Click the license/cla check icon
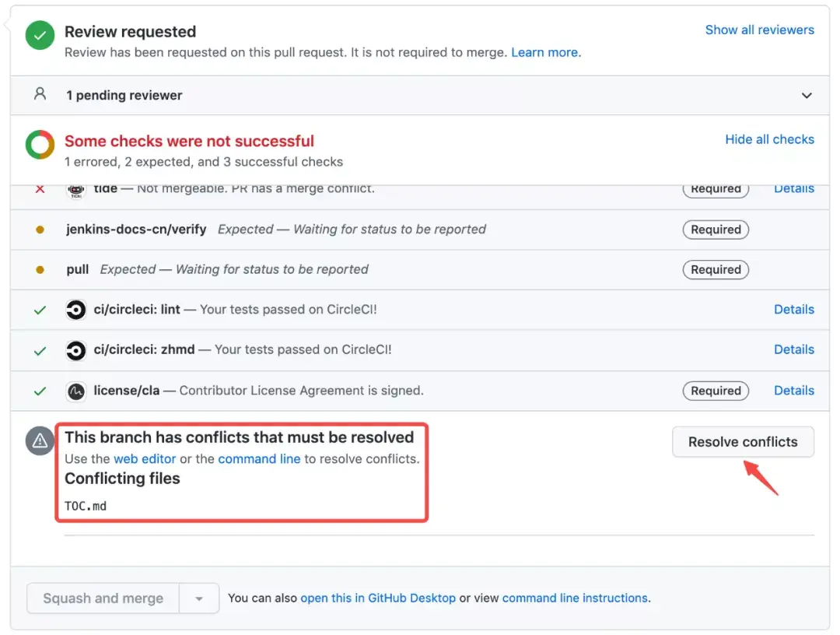Viewport: 840px width, 635px height. pos(75,390)
